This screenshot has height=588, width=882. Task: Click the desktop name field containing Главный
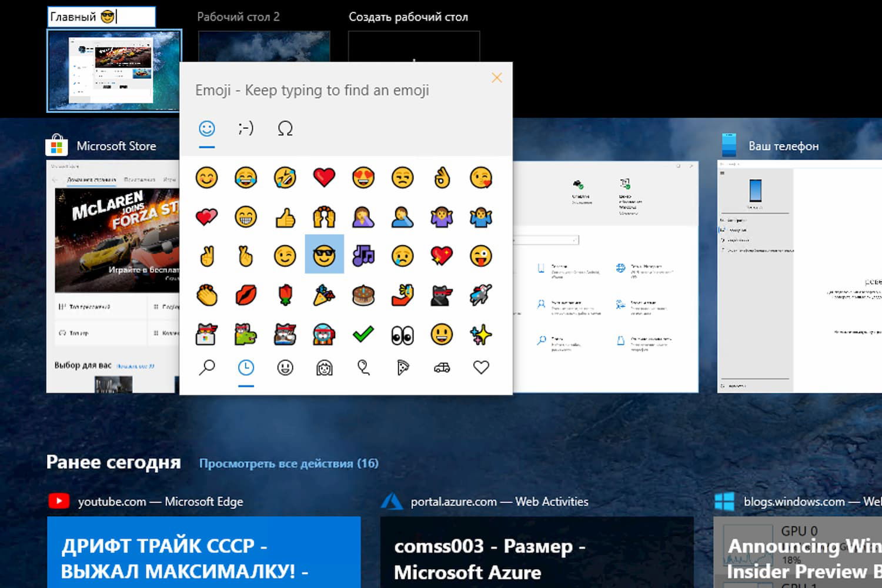click(101, 16)
